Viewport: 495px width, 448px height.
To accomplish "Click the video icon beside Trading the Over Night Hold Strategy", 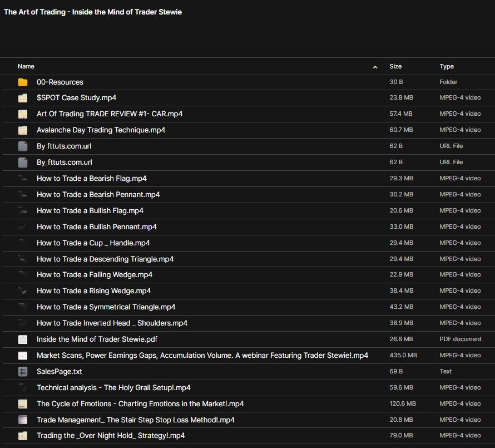I will pos(22,435).
